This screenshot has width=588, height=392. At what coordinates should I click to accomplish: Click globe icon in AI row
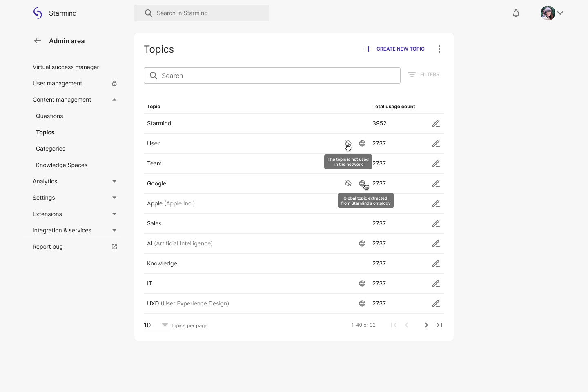coord(362,243)
